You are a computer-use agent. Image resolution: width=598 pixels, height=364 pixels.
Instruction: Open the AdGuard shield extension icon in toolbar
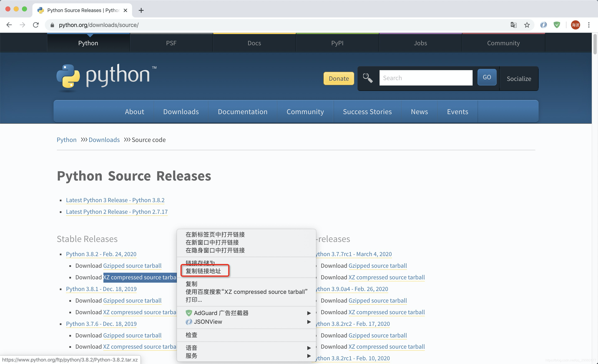[x=557, y=25]
